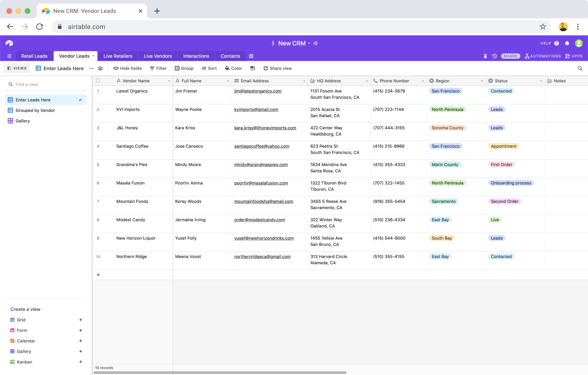Switch to the Live Vendors tab

158,56
